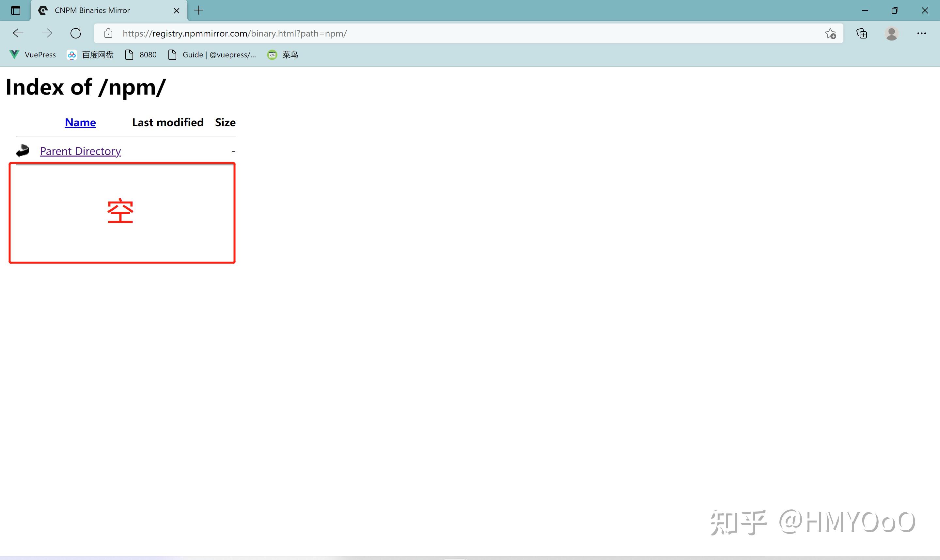
Task: Open the VuePress bookmark
Action: pyautogui.click(x=33, y=55)
